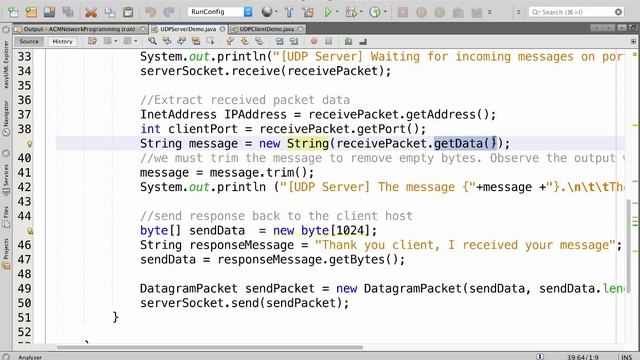The height and width of the screenshot is (360, 640).
Task: Click the horizontal scrollbar under the editor
Action: point(209,347)
